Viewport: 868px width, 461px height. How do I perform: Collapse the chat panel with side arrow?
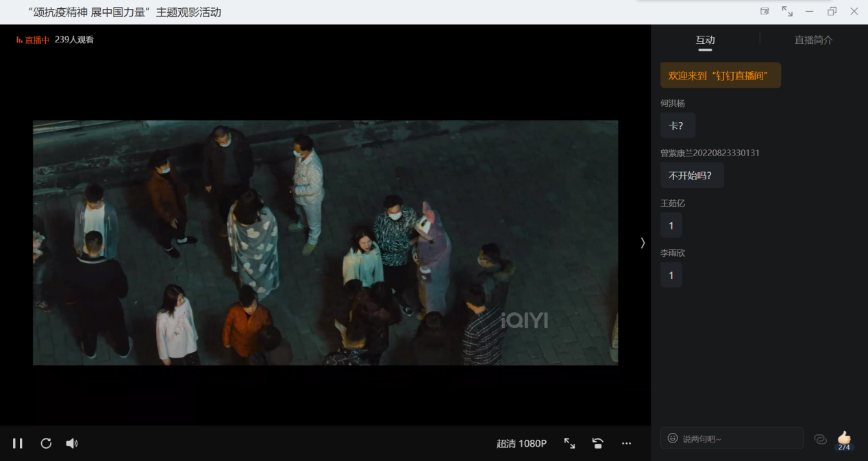643,242
